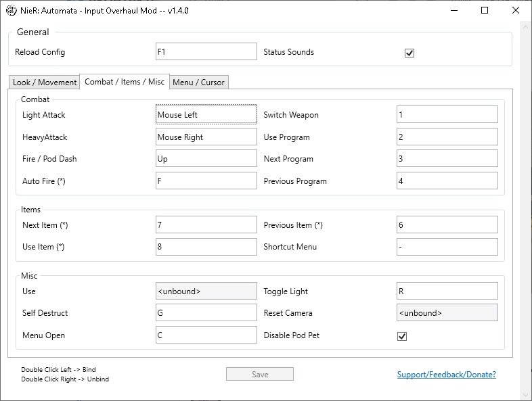Click the "Reload Config" label

40,52
